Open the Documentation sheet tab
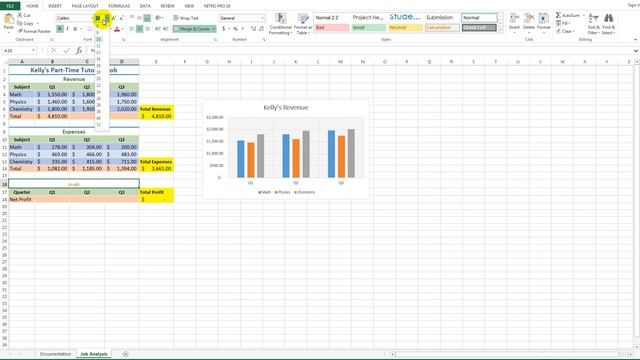 [55, 354]
